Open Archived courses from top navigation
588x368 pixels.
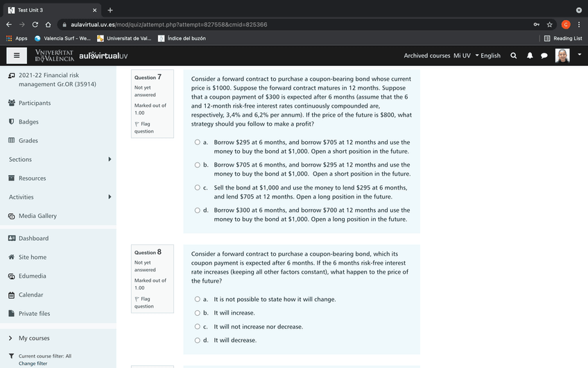[426, 56]
